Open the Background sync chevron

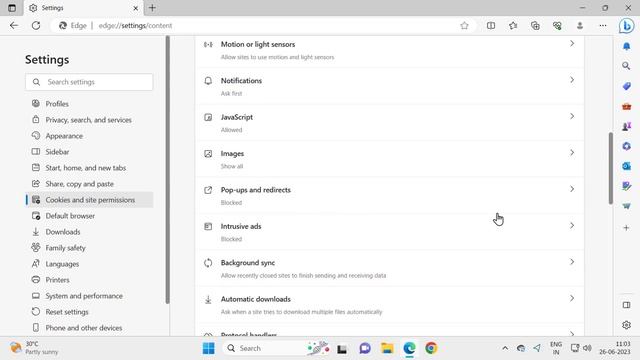(x=572, y=262)
